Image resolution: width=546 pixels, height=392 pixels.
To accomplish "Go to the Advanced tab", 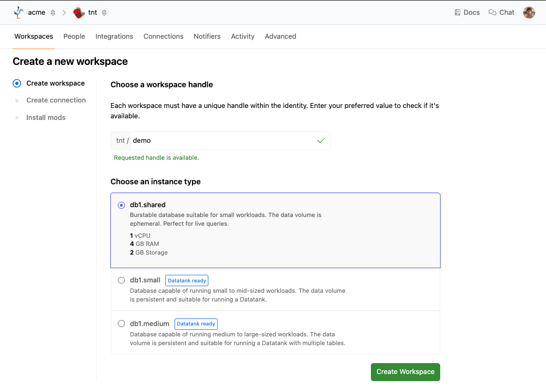I will coord(280,37).
